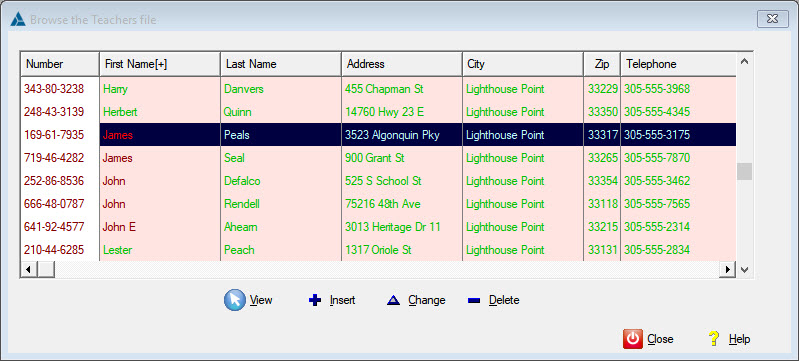Select number 641-92-4577
The height and width of the screenshot is (361, 799).
tap(54, 226)
